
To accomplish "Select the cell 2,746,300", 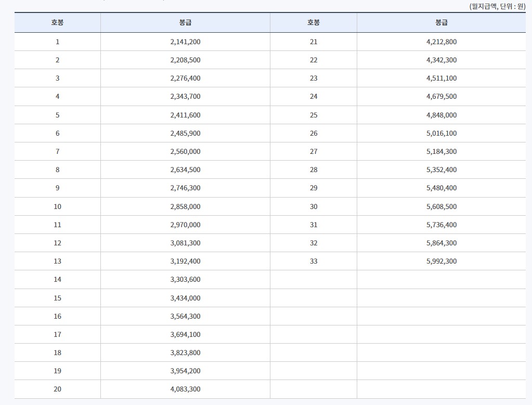I will point(185,188).
